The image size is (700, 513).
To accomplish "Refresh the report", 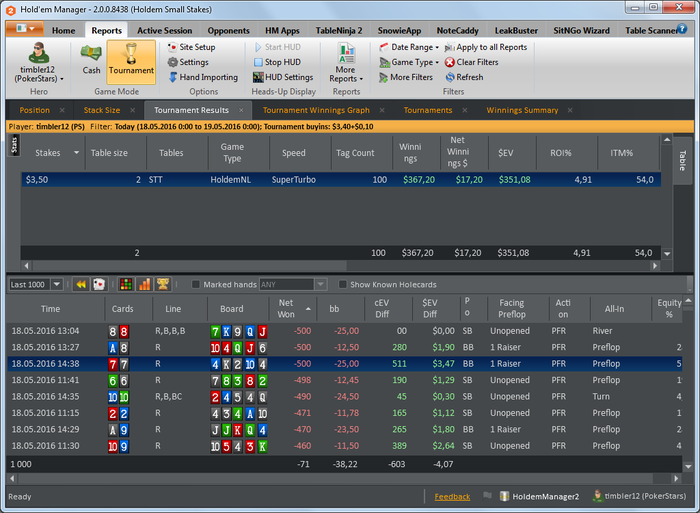I will (464, 77).
